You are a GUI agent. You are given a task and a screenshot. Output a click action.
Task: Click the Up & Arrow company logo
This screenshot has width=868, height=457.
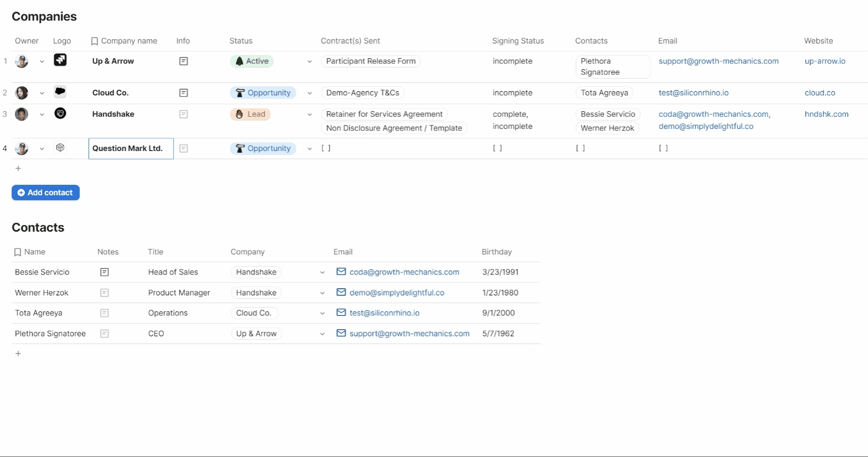(60, 60)
